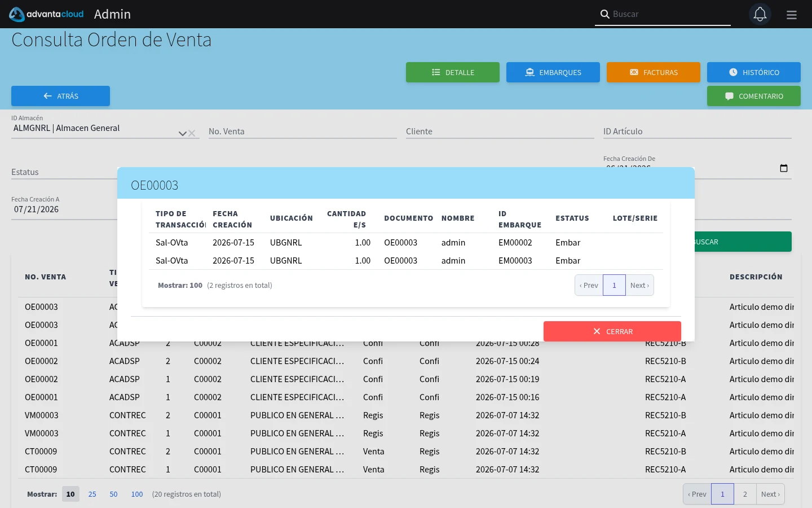Go to modal's Next page
Viewport: 812px width, 508px height.
tap(639, 285)
